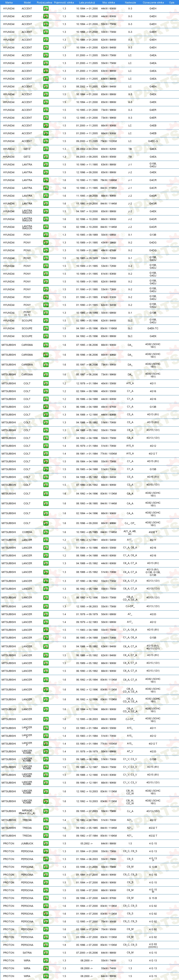179x980 pixels.
Task: Select the 08.2002 -> 11.2005 production years cell
Action: click(x=87, y=87)
